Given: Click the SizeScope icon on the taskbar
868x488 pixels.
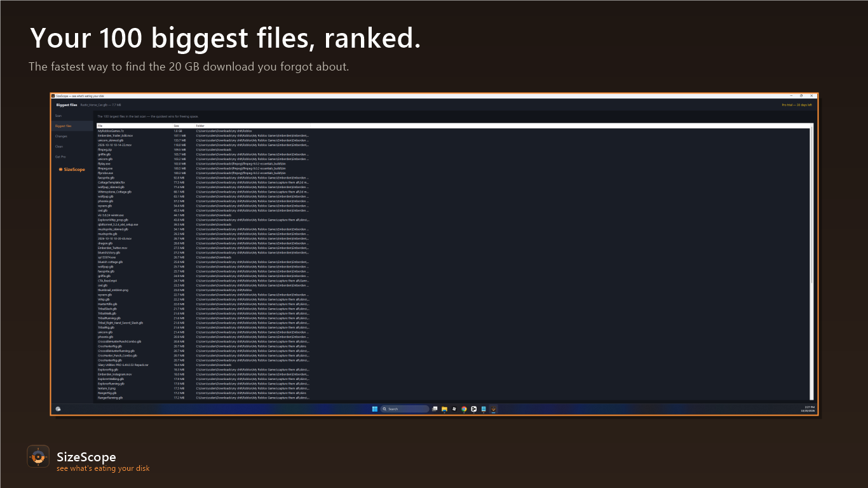Looking at the screenshot, I should coord(494,409).
